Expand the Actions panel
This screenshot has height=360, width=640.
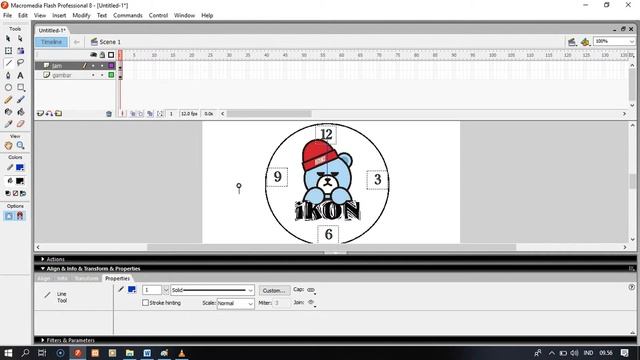click(x=42, y=259)
